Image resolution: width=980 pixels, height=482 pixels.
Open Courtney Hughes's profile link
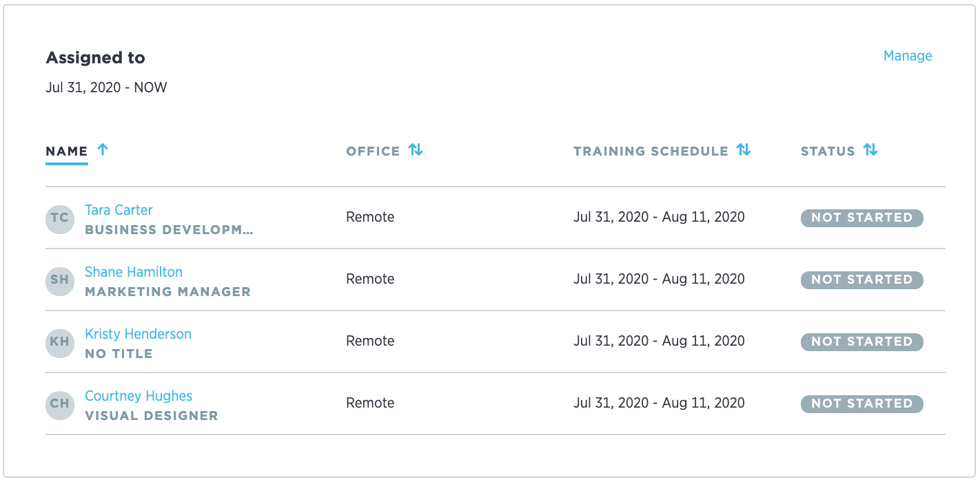[x=139, y=396]
